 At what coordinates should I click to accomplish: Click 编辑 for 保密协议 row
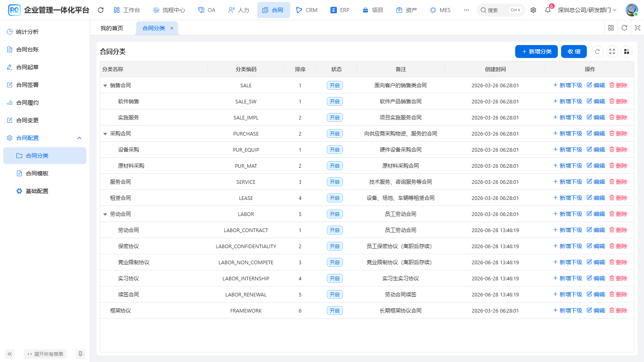[x=596, y=246]
